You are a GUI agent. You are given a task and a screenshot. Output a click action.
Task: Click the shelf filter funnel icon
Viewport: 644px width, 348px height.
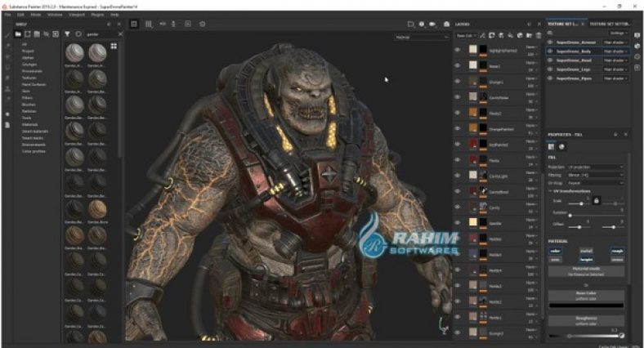[68, 34]
